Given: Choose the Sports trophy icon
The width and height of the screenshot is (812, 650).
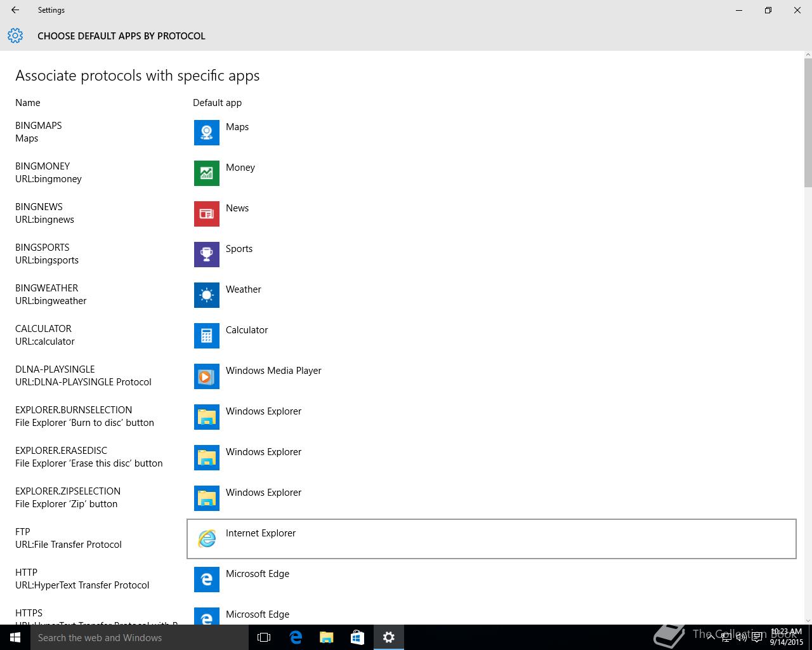Looking at the screenshot, I should pos(206,255).
